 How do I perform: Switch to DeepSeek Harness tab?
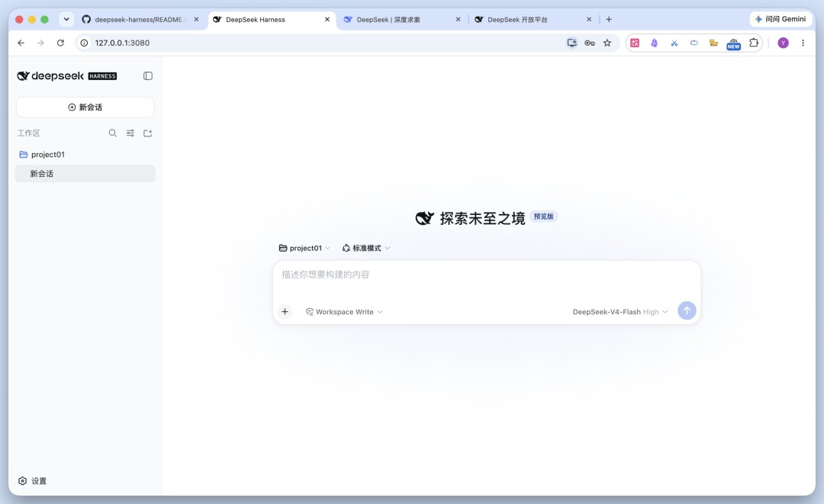pyautogui.click(x=272, y=19)
